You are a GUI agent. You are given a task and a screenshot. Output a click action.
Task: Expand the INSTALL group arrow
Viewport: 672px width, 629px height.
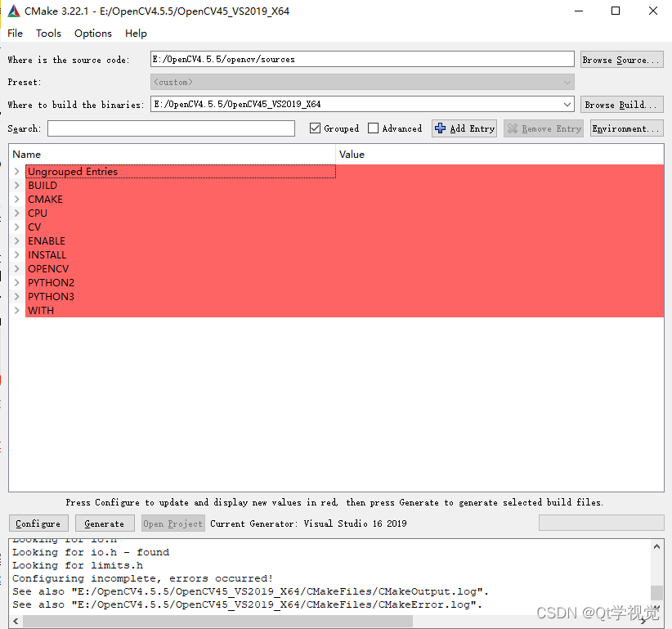[16, 254]
